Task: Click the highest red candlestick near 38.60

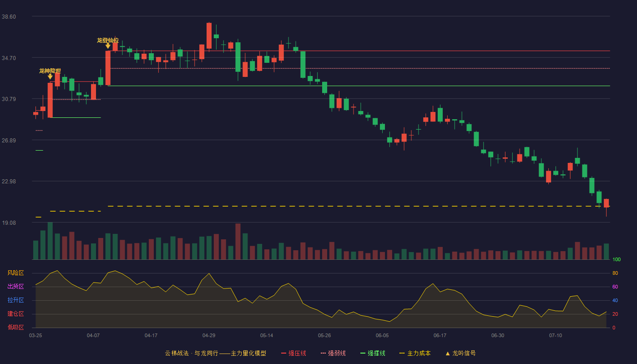Action: tap(209, 35)
